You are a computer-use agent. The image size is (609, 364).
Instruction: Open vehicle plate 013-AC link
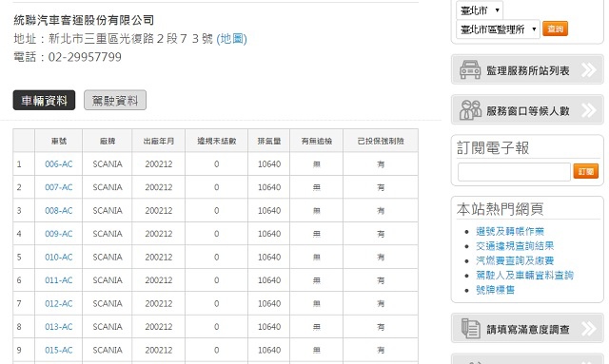(59, 327)
